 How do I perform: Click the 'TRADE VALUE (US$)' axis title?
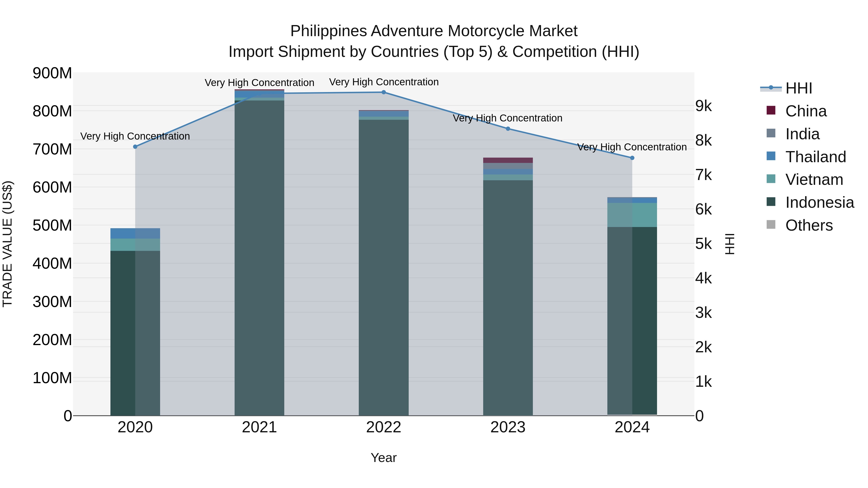coord(7,244)
